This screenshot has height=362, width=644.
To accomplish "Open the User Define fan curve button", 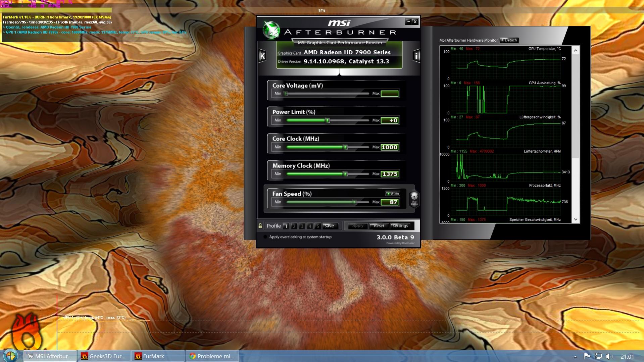I will (x=414, y=199).
